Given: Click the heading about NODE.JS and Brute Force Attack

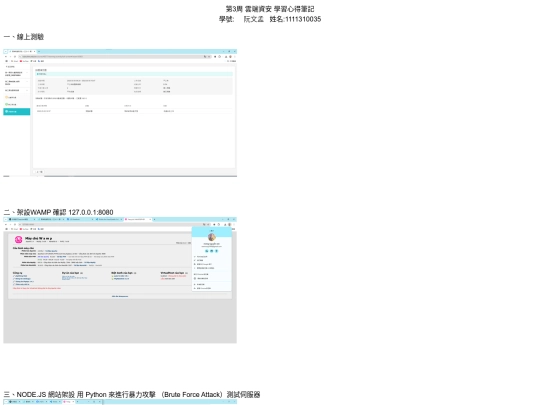Looking at the screenshot, I should [132, 394].
